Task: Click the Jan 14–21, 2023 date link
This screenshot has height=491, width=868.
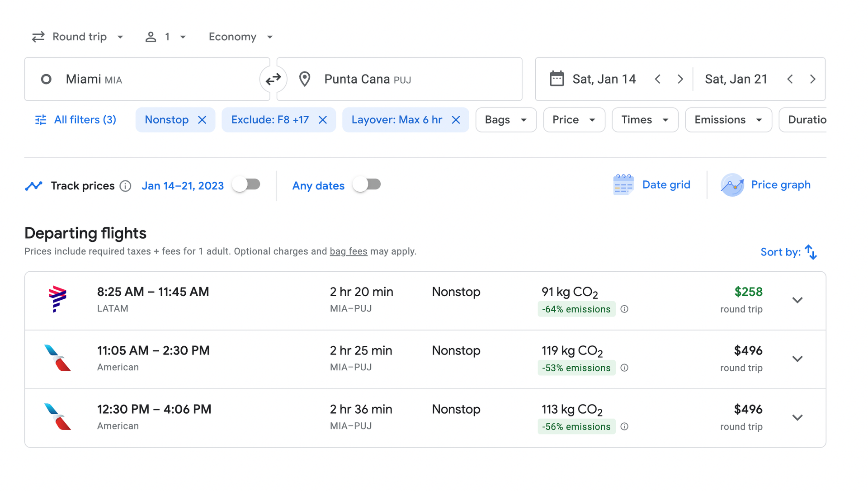Action: point(183,185)
